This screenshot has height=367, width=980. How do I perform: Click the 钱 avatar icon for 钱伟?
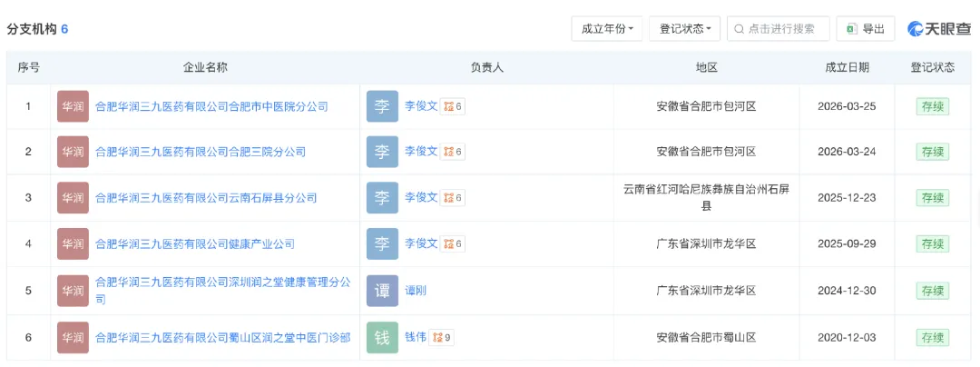tap(382, 337)
